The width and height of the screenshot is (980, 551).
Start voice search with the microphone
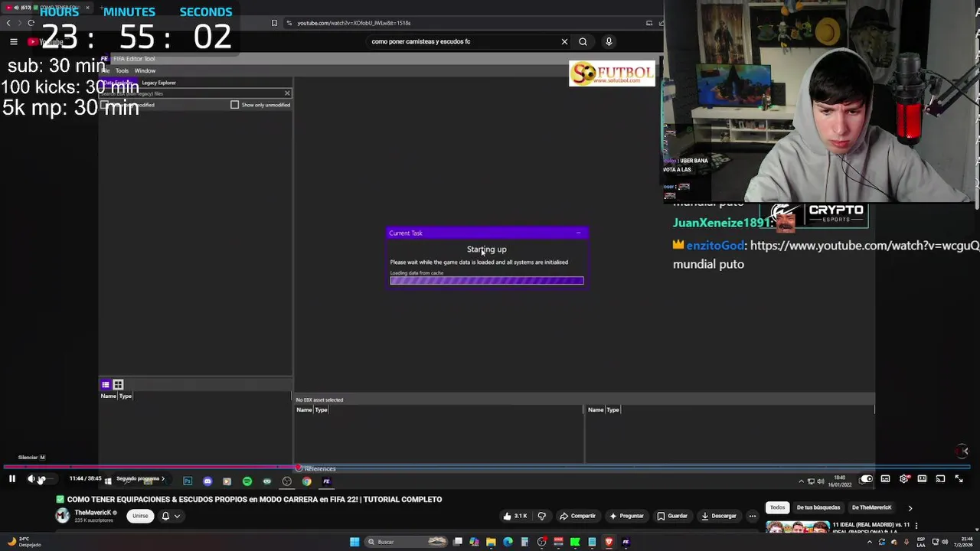coord(609,41)
